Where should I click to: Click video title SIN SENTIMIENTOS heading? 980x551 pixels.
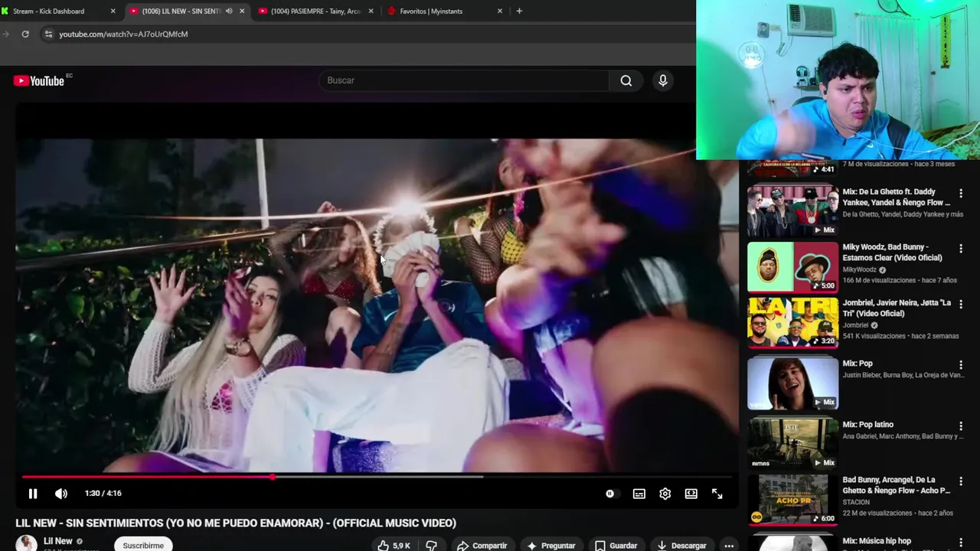236,523
